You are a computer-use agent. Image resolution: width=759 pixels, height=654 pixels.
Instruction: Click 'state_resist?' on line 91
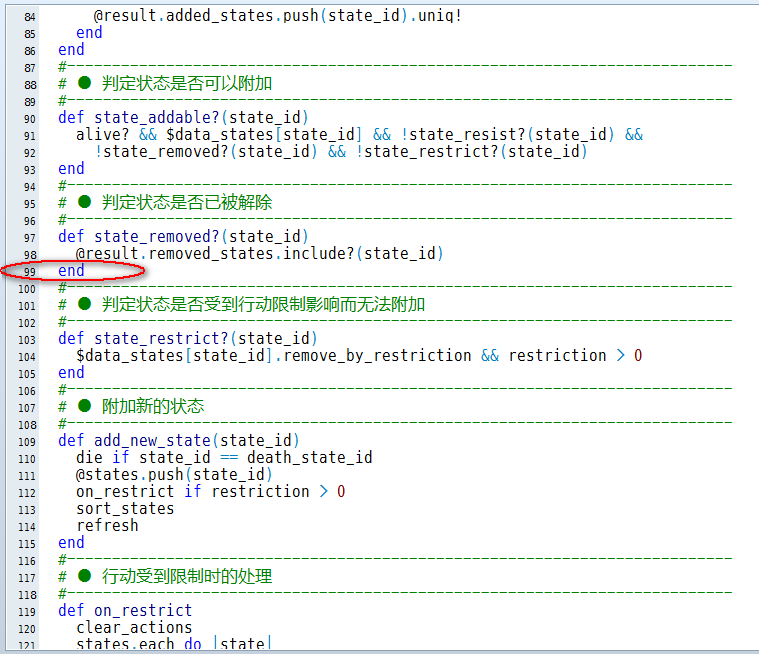467,135
